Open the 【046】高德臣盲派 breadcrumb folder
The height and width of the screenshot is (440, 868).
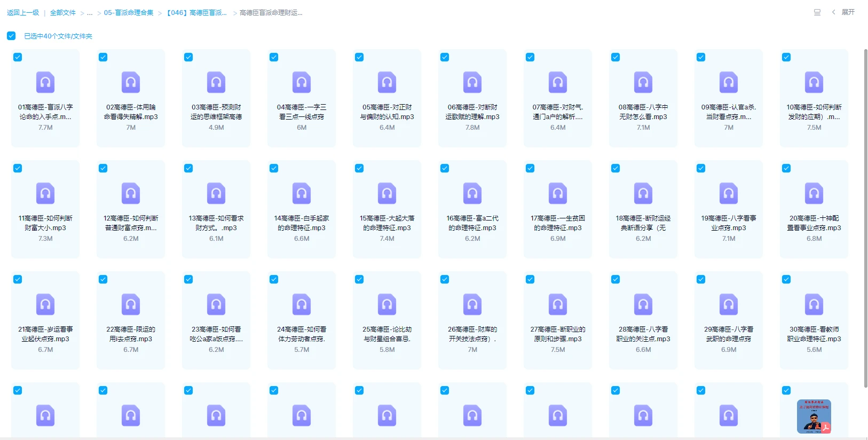click(x=196, y=13)
